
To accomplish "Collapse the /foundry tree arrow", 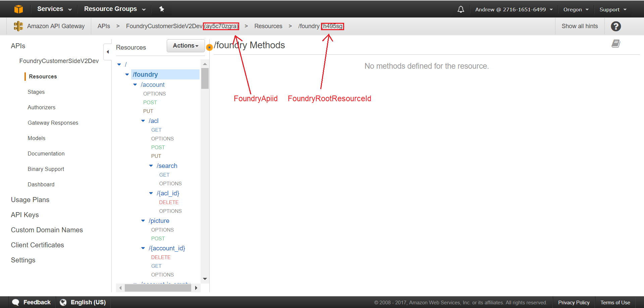I will tap(127, 74).
